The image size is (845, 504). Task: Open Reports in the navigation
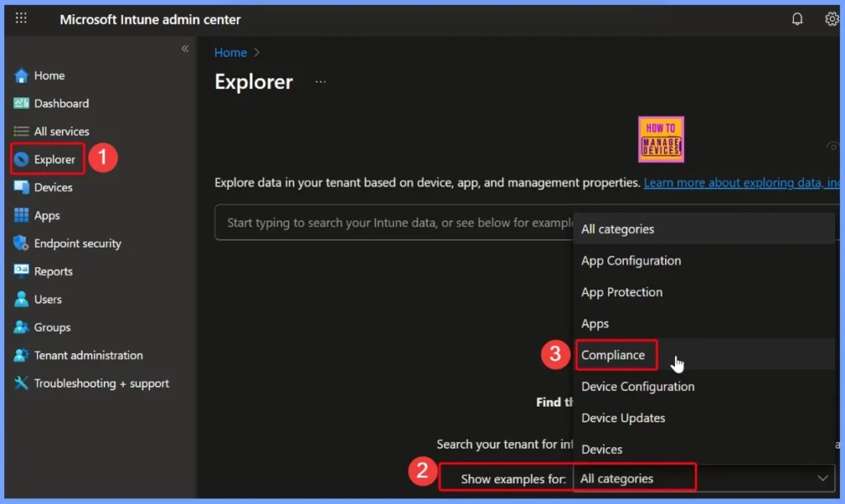[54, 271]
